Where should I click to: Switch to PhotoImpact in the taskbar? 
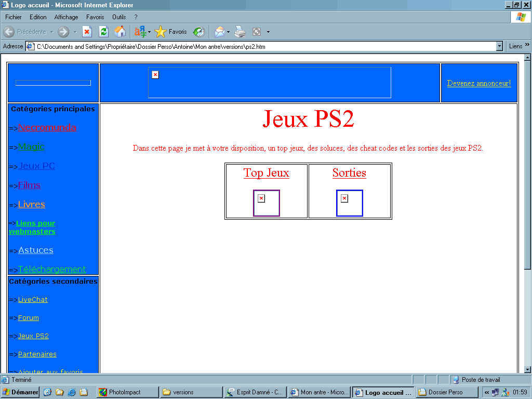point(127,392)
